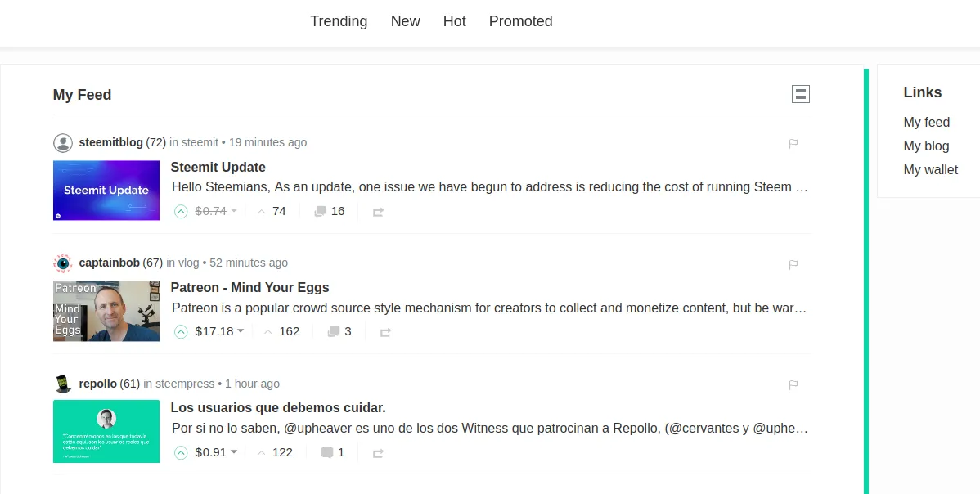This screenshot has height=494, width=980.
Task: Open the 1 comment on repollo's post
Action: click(332, 452)
